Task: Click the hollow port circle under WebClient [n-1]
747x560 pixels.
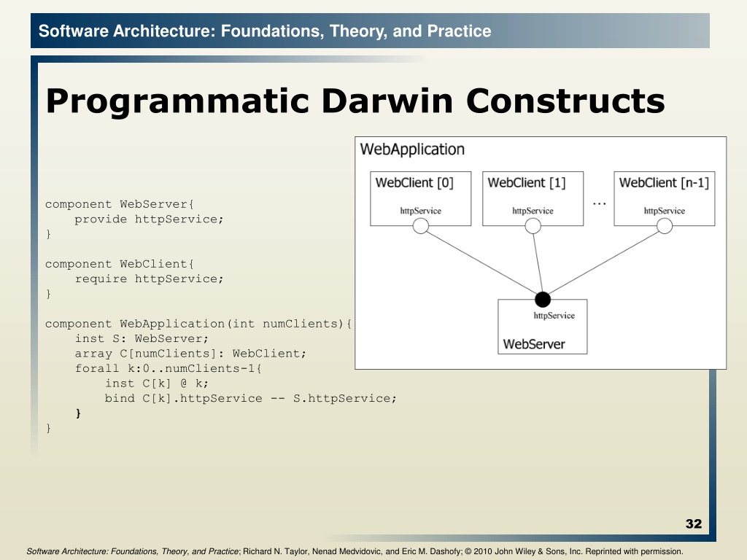Action: pos(665,226)
